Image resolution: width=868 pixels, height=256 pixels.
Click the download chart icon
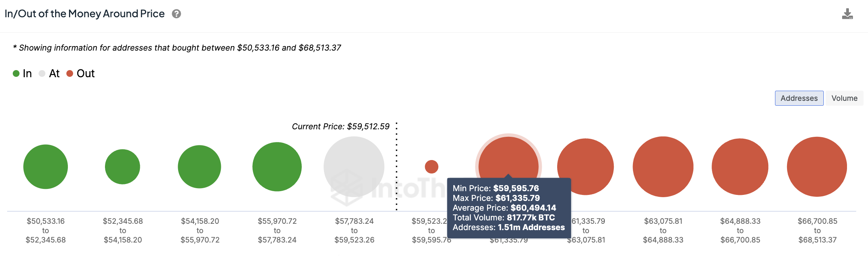847,14
